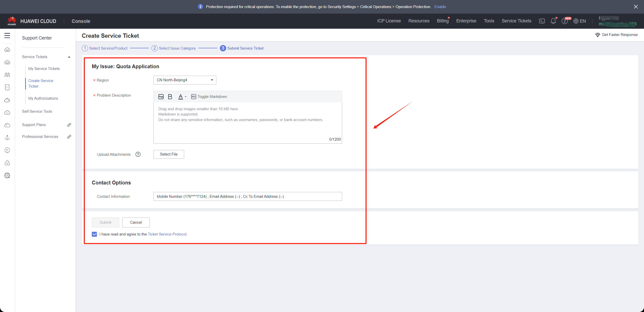Screen dimensions: 644x312
Task: Click the Bold formatting icon
Action: (x=171, y=96)
